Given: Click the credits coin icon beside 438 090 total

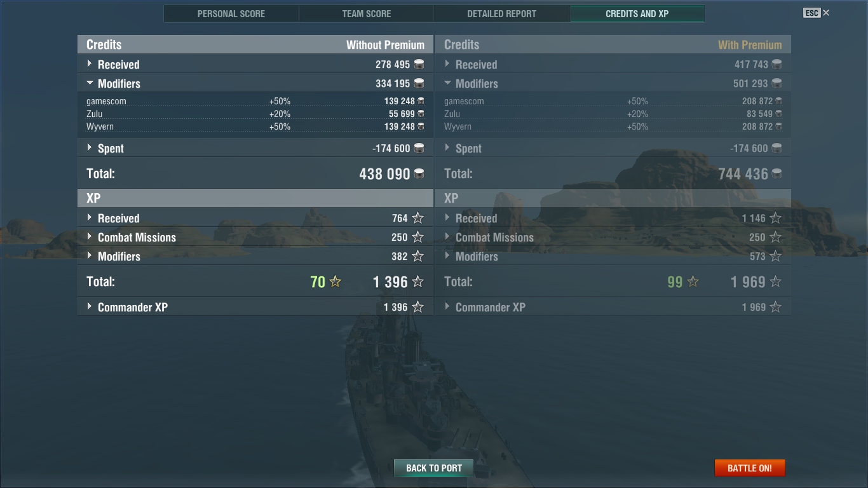Looking at the screenshot, I should point(419,173).
